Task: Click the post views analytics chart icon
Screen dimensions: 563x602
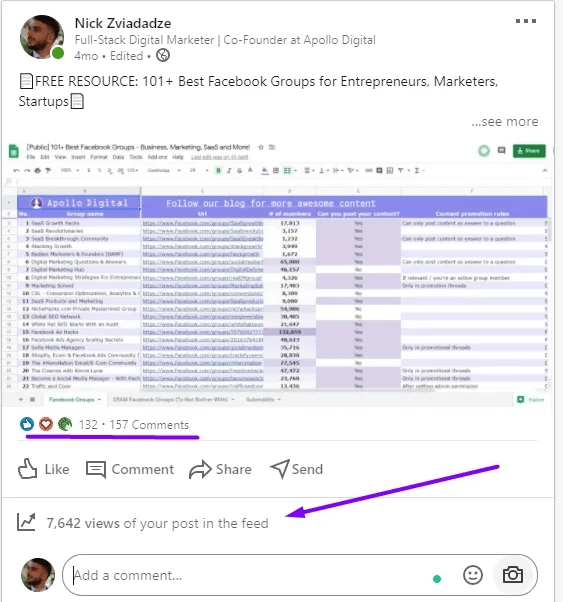Action: 26,522
